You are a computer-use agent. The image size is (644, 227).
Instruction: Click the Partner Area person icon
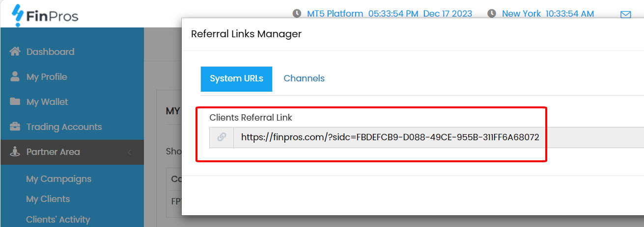(x=15, y=151)
